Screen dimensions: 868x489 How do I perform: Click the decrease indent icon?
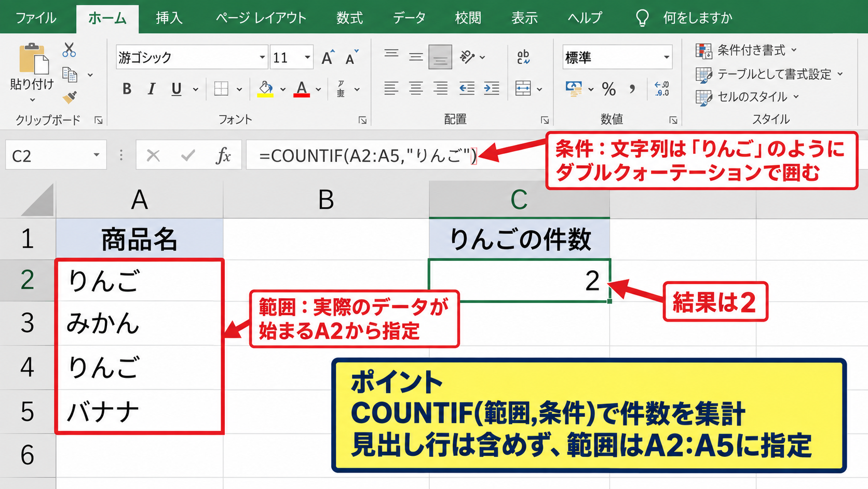pyautogui.click(x=467, y=88)
